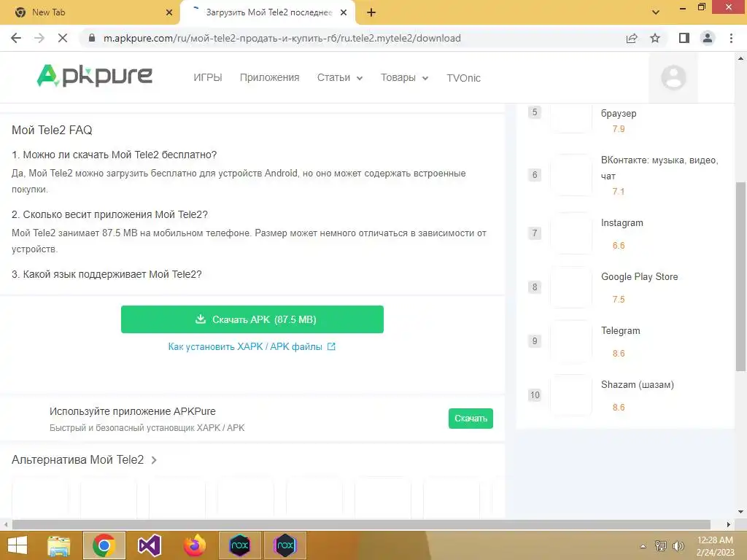Expand FAQ question Какой язык поддерживает

[107, 274]
